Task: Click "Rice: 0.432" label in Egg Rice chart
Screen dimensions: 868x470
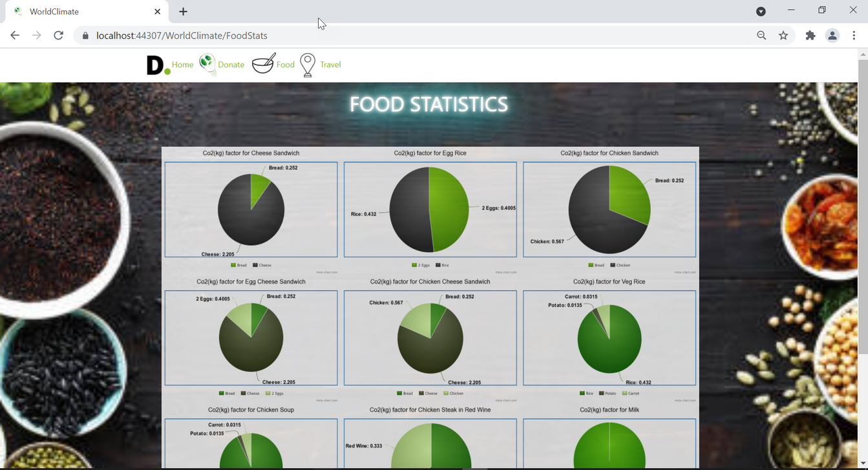Action: tap(363, 214)
